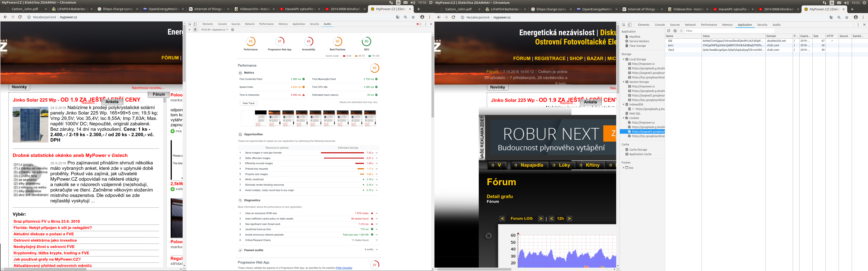The image size is (868, 271).
Task: Click the clear all cookies icon
Action: click(675, 31)
